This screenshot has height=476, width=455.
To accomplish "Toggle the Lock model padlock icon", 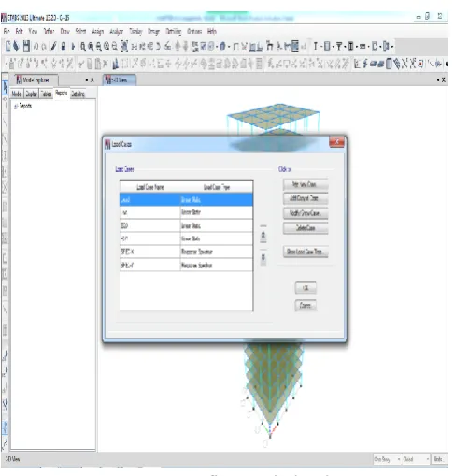I will 64,47.
